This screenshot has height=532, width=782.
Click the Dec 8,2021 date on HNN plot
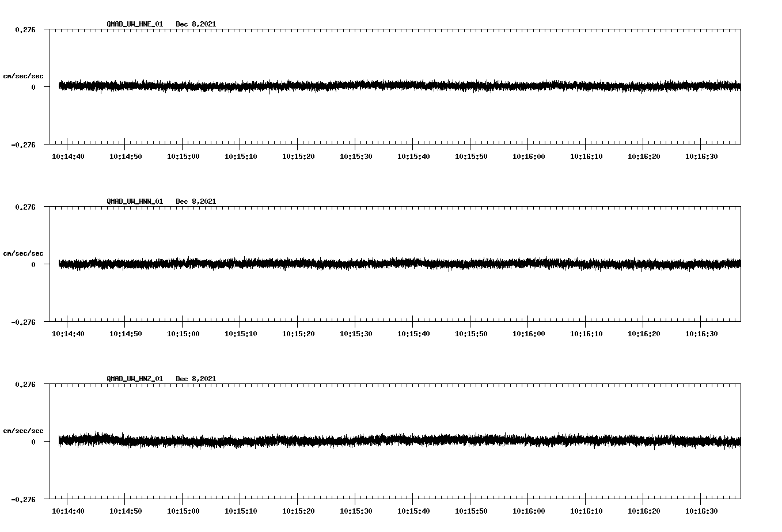coord(196,202)
